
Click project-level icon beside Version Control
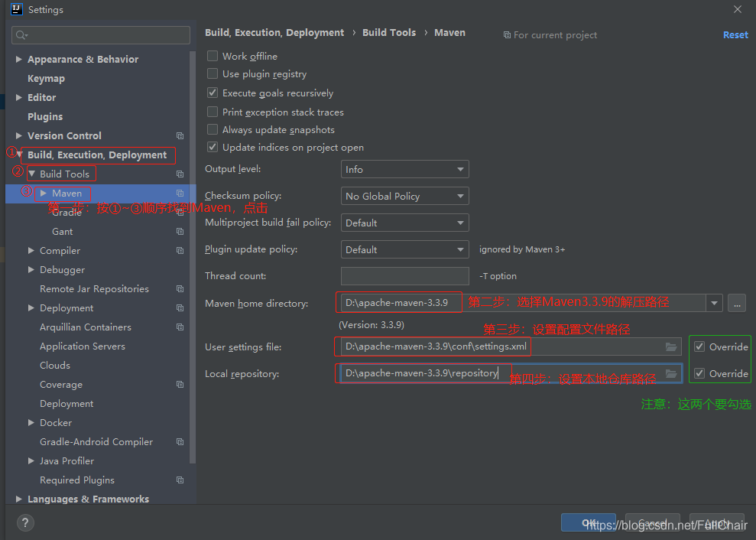[180, 136]
